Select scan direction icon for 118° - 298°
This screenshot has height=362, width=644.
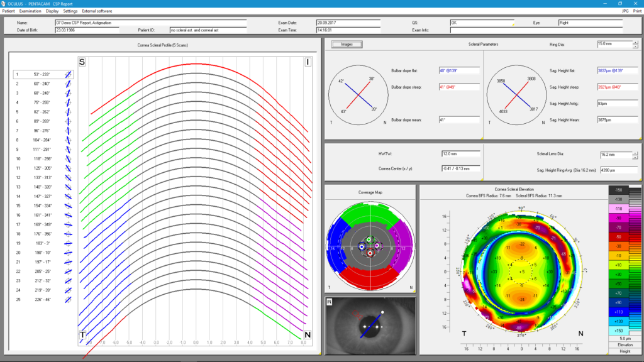click(68, 159)
